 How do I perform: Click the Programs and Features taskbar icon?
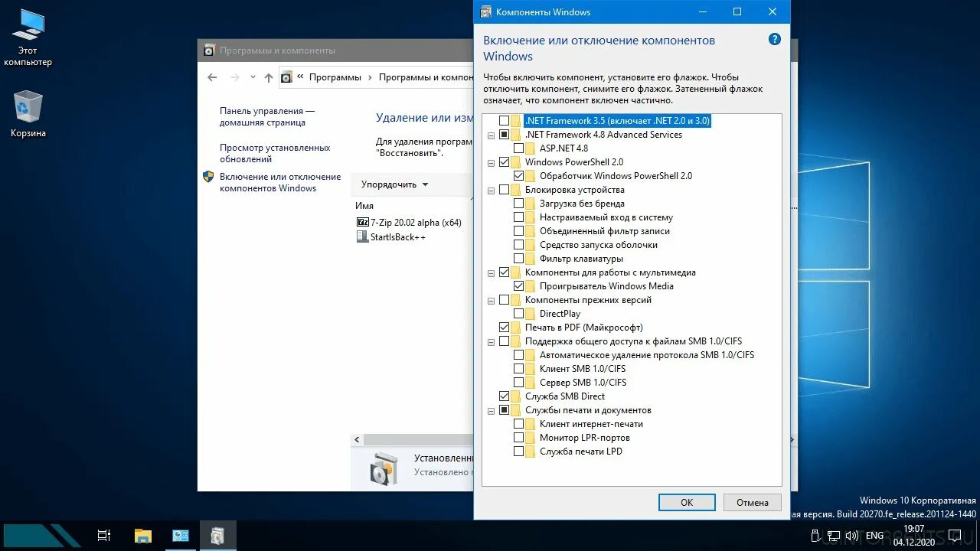(218, 536)
